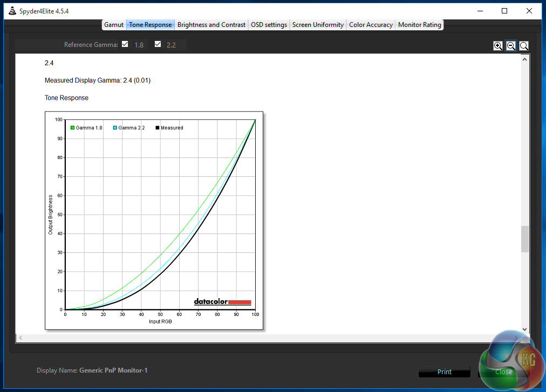Click the horizontal scrollbar left arrow
The width and height of the screenshot is (546, 392).
click(x=20, y=338)
